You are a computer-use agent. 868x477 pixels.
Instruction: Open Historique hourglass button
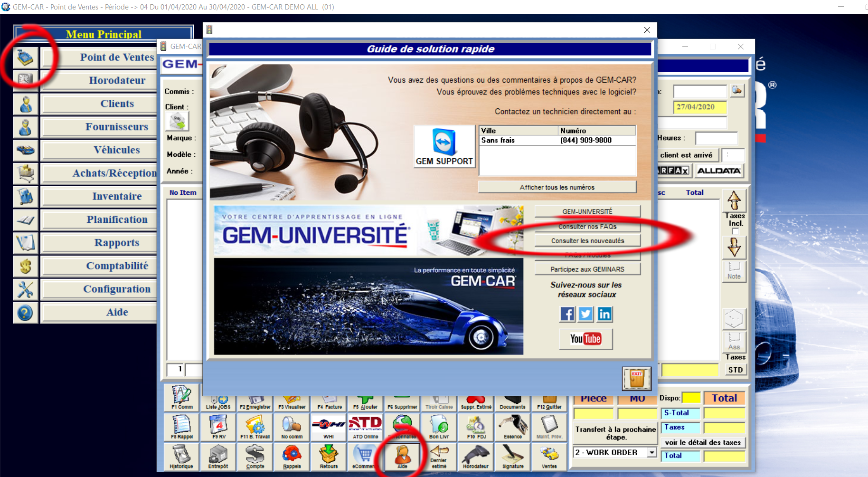click(x=182, y=457)
